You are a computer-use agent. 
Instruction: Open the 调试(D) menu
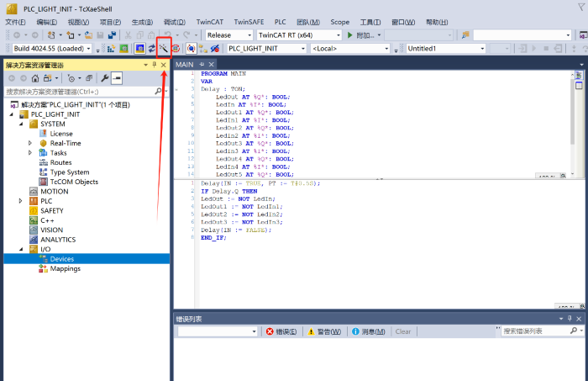(x=175, y=22)
